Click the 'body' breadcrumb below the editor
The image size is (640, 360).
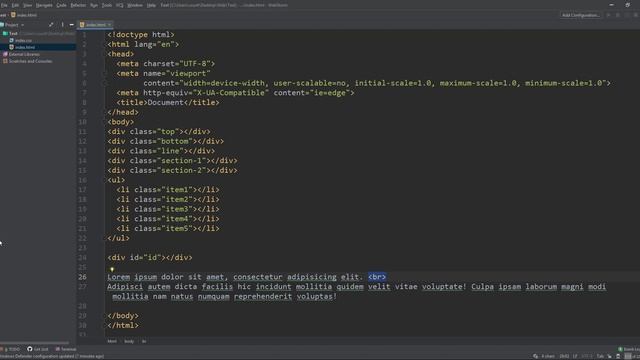coord(129,341)
